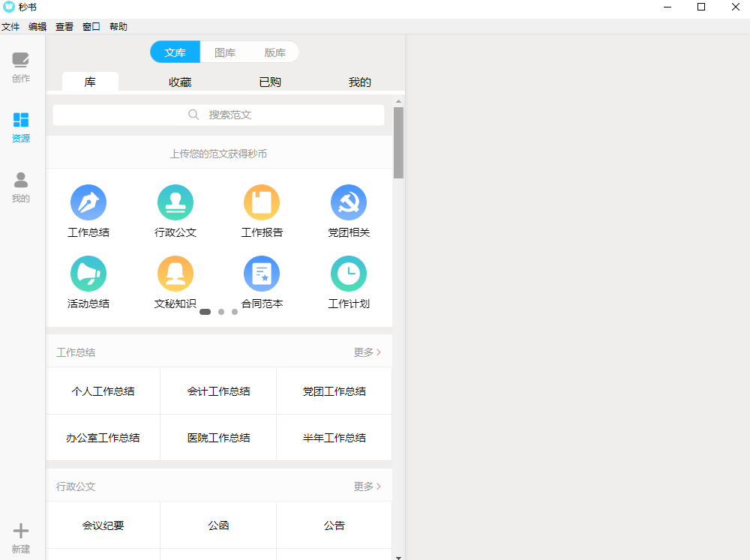Switch to the 收藏 tab

[180, 82]
